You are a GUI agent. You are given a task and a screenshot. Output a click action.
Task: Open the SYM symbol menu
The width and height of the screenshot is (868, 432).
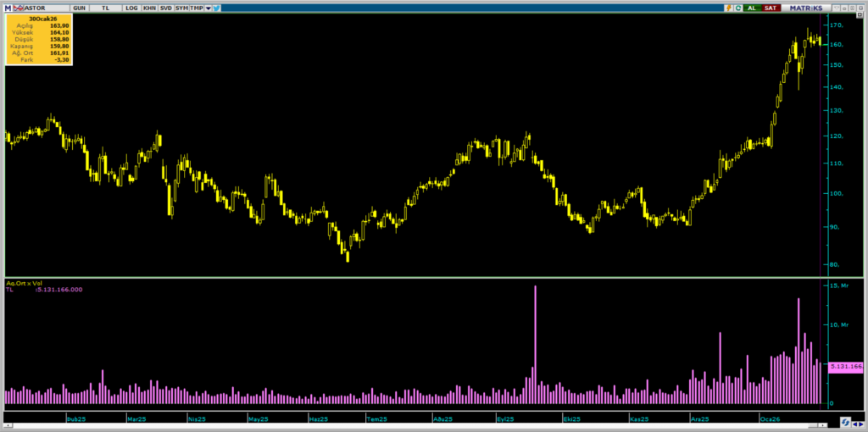[x=181, y=8]
